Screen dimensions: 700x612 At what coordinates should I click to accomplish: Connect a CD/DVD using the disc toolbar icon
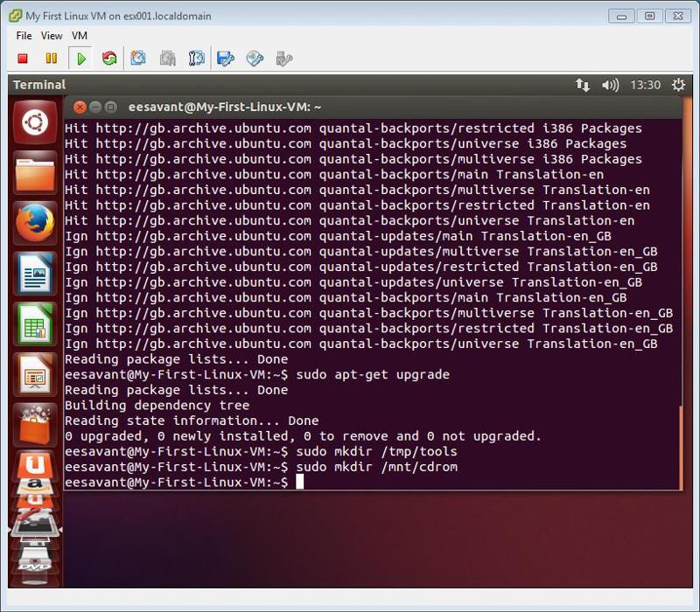[x=255, y=59]
